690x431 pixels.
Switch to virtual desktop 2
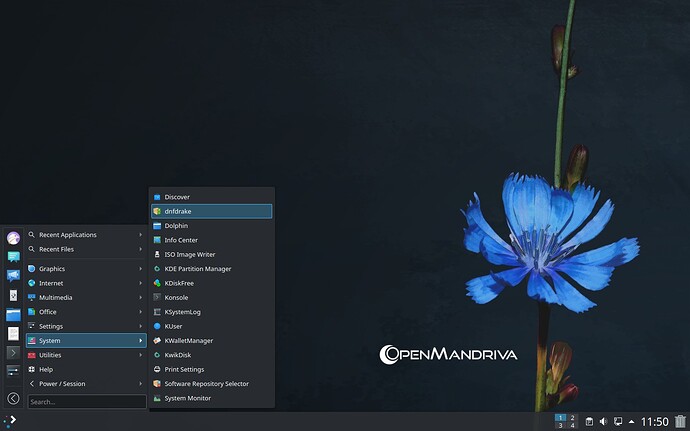point(572,417)
